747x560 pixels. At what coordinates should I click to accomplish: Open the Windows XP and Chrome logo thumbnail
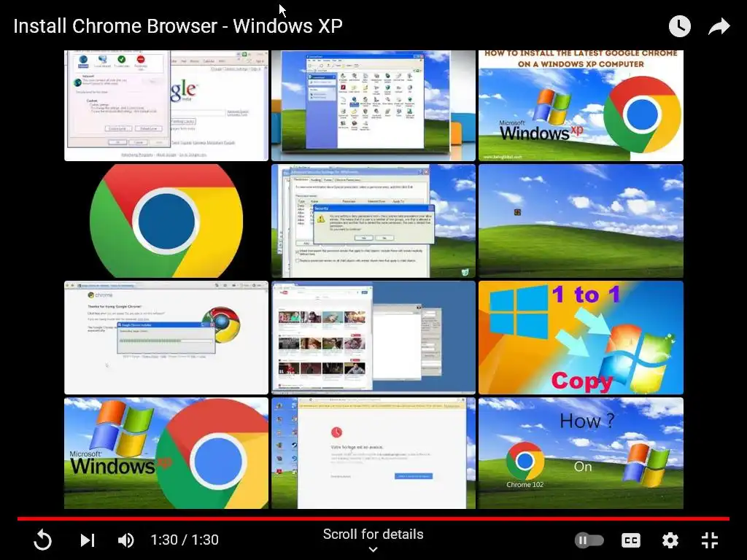coord(166,454)
